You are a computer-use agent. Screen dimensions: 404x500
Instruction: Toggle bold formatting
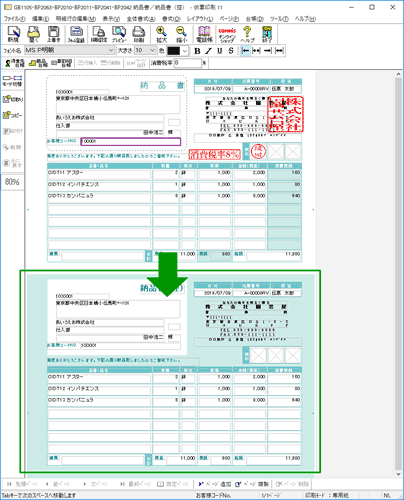pos(197,51)
